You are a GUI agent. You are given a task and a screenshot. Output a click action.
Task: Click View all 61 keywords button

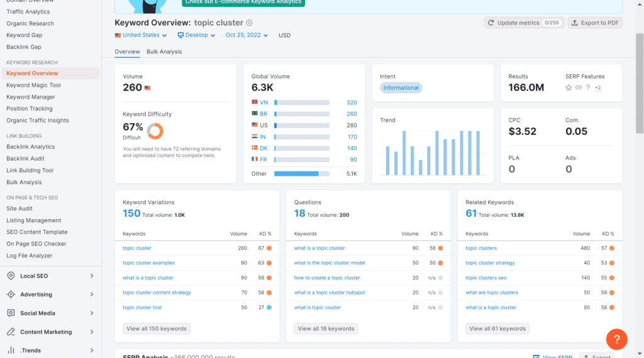click(x=497, y=328)
